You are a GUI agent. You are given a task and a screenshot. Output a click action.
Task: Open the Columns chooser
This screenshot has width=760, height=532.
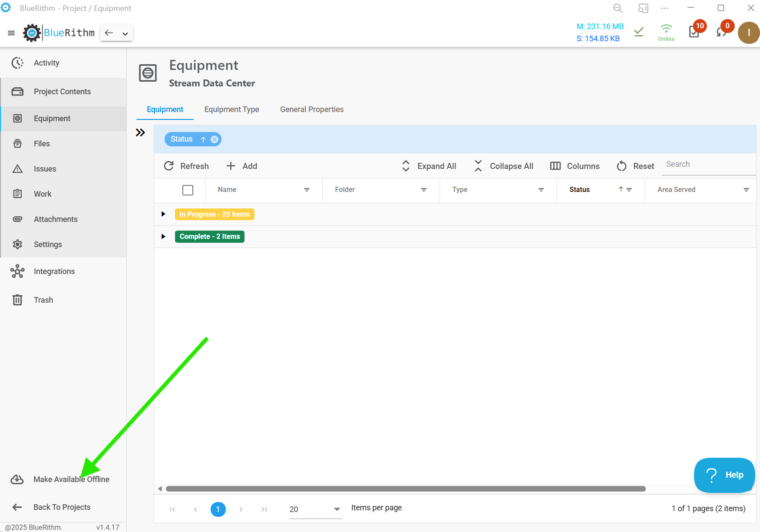[x=575, y=166]
